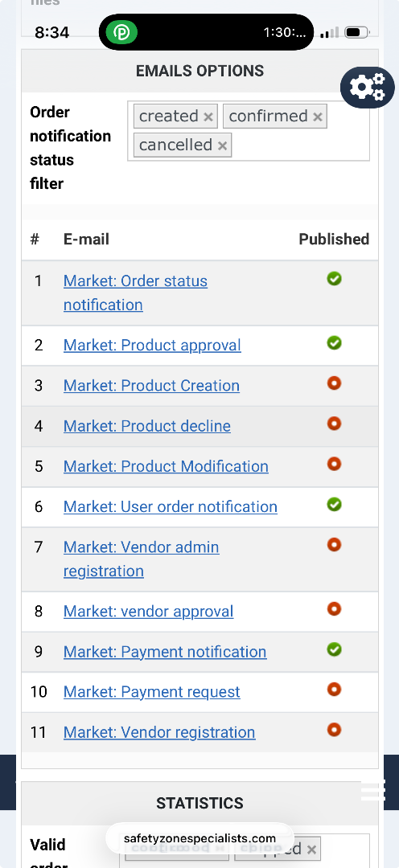
Task: Open Market: Vendor registration email link
Action: (x=159, y=732)
